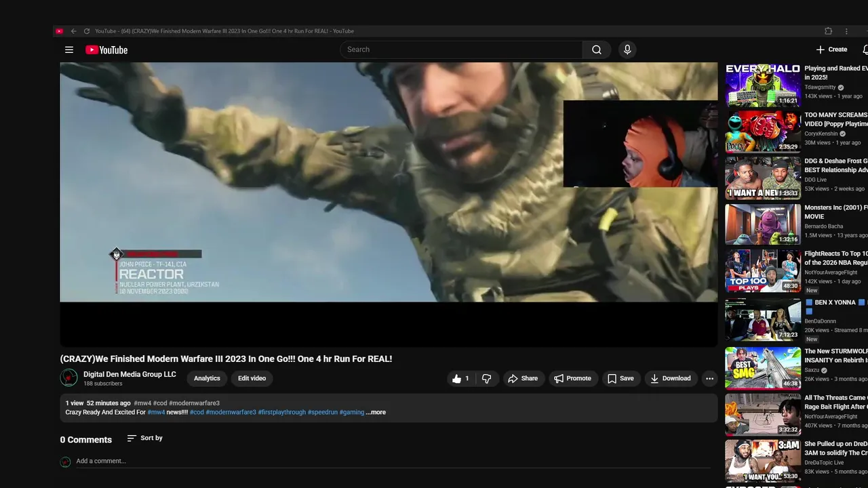
Task: Open DDG & Deshae Frost video thumbnail
Action: click(763, 178)
